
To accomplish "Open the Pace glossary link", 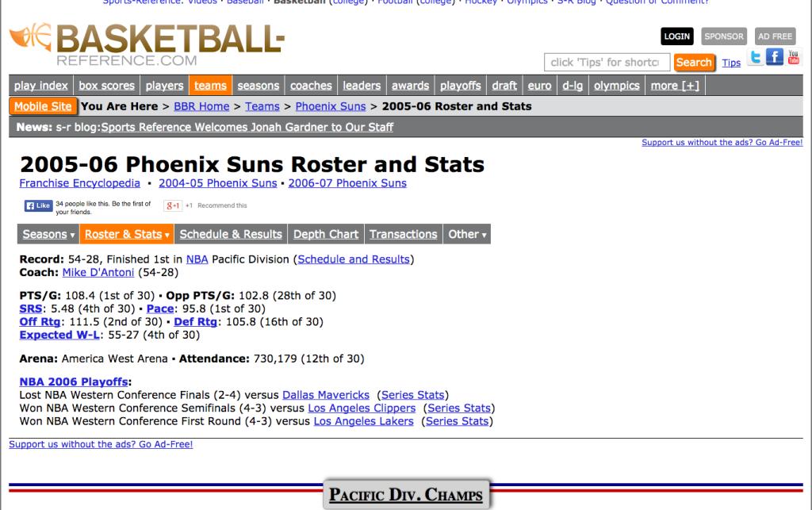I will [160, 309].
